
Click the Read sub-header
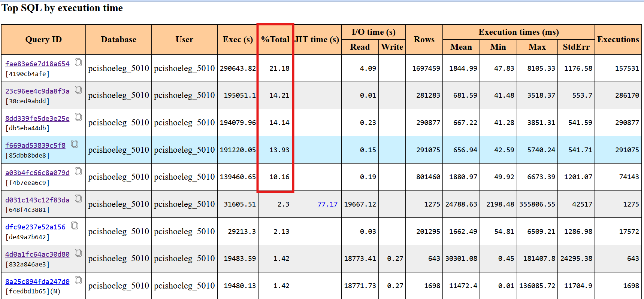[x=360, y=47]
